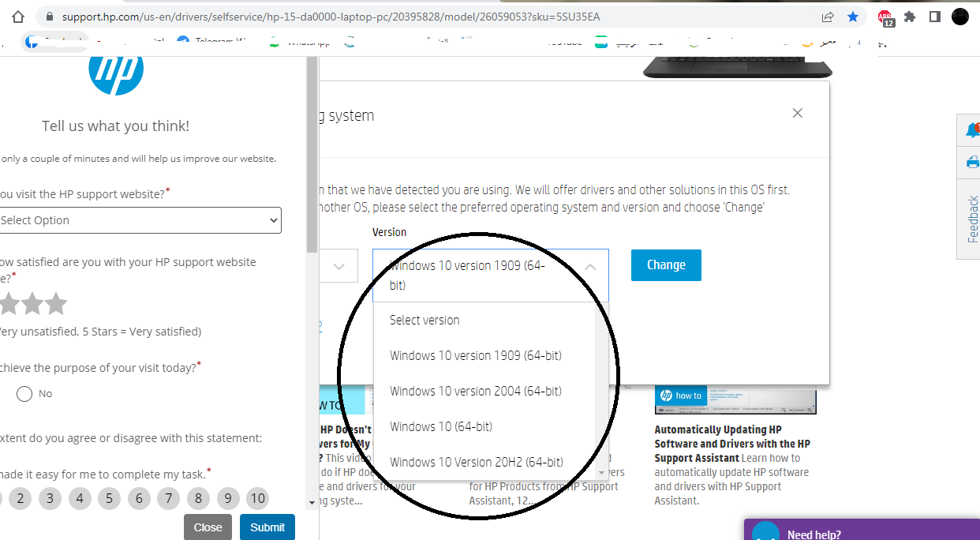Rate task ease as 2
This screenshot has width=980, height=540.
(x=20, y=498)
